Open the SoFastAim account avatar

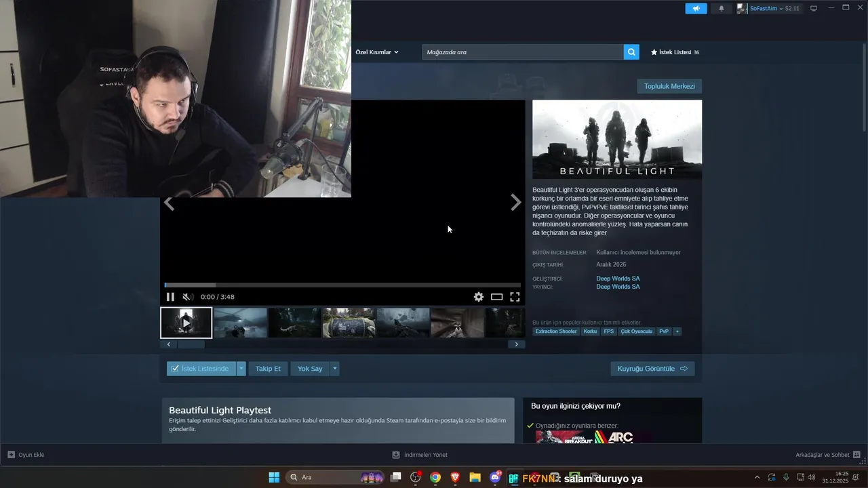[743, 9]
